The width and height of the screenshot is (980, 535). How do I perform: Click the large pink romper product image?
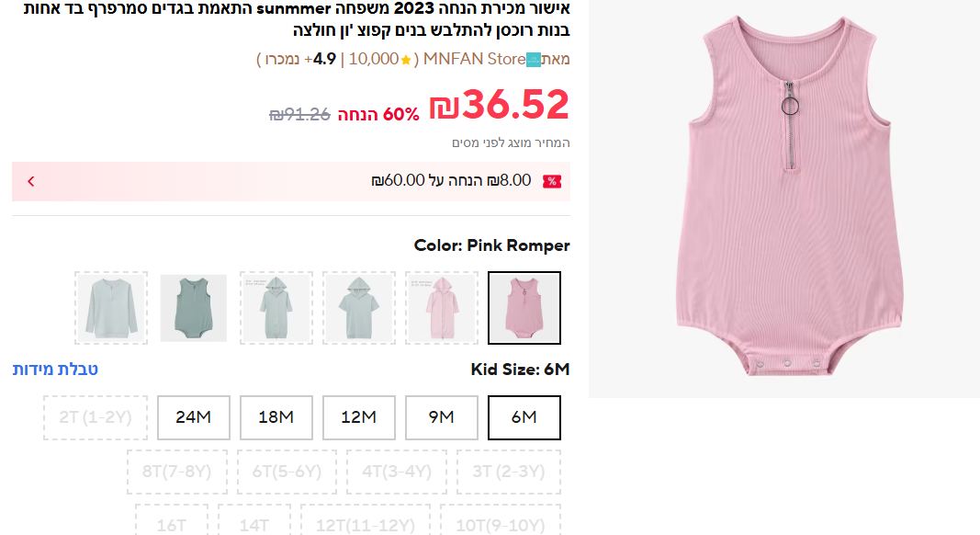point(783,199)
